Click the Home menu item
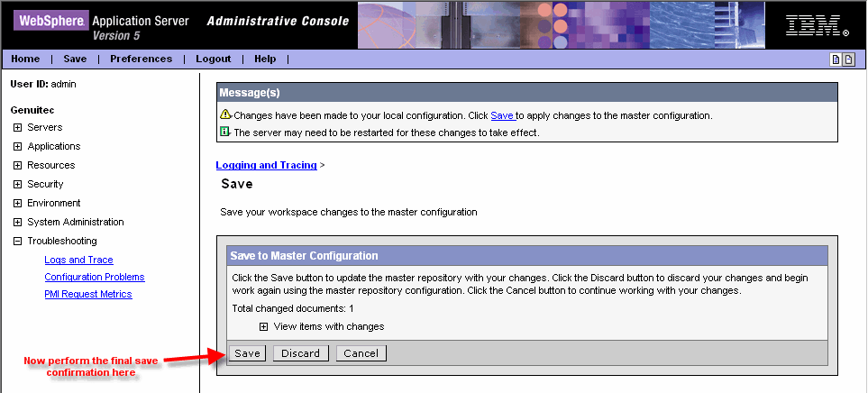 point(25,59)
